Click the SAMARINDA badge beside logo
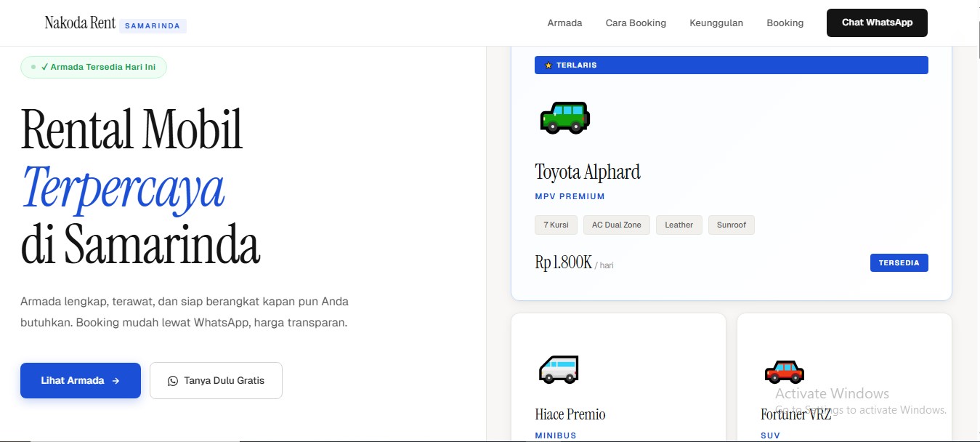980x442 pixels. point(153,26)
